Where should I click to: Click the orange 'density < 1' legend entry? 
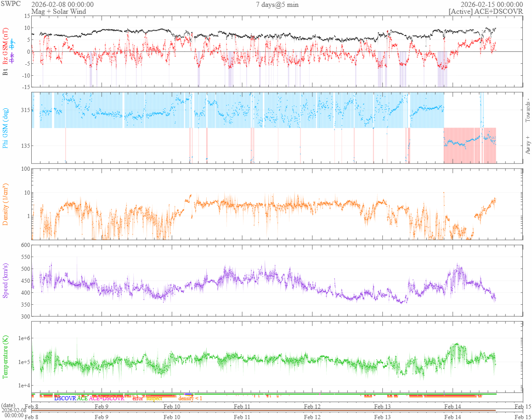click(x=190, y=398)
